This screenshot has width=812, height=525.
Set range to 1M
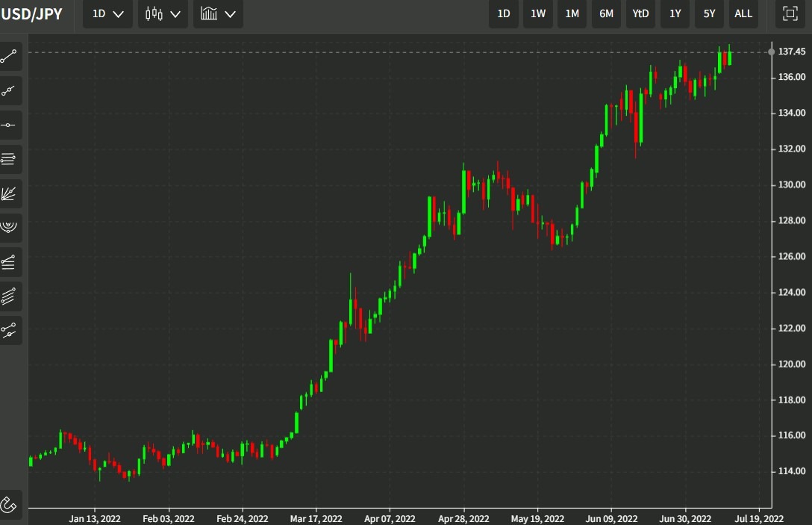572,13
